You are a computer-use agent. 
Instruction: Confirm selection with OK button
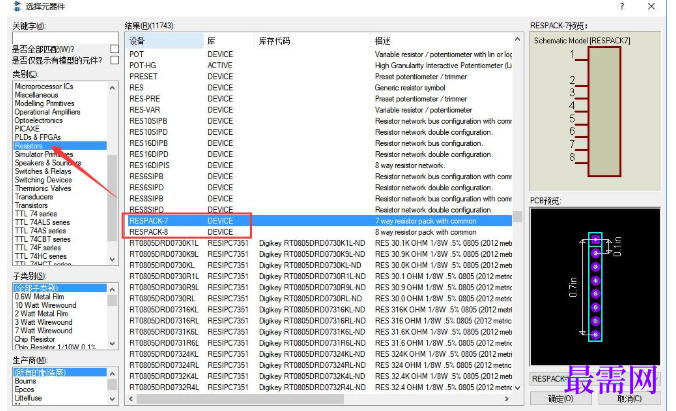tap(560, 398)
